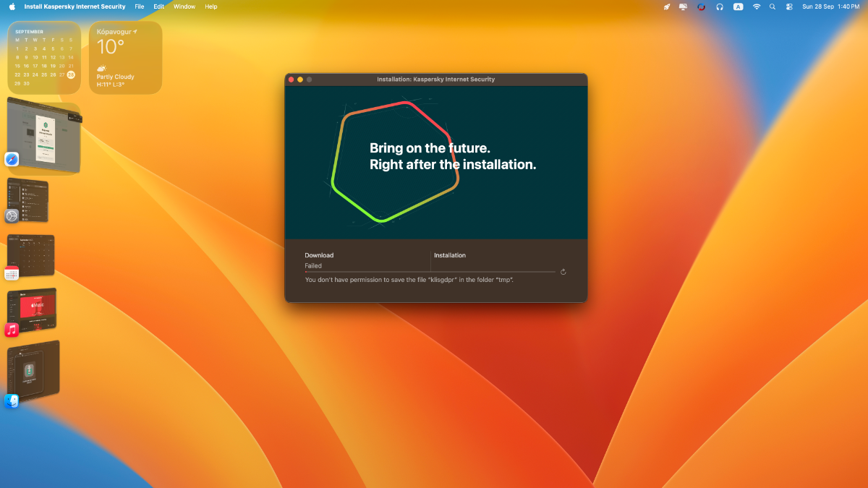Retry the failed download with the reload icon
The image size is (868, 488).
click(x=563, y=272)
